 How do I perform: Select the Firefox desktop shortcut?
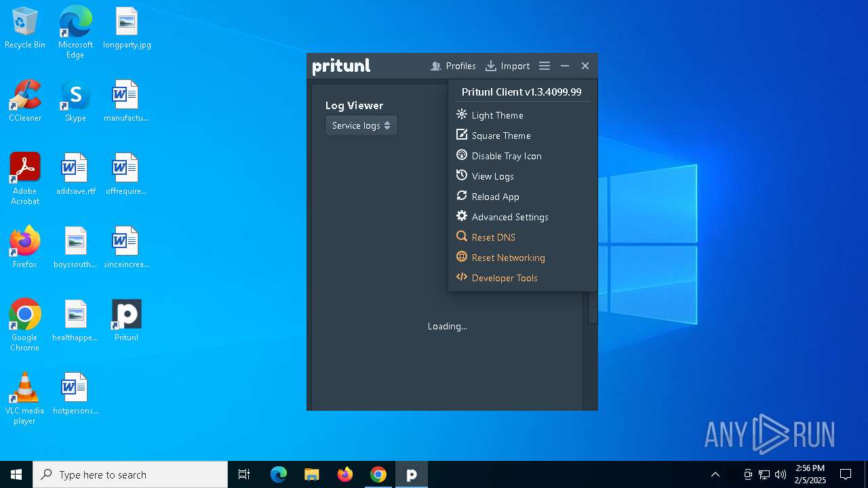[x=25, y=248]
